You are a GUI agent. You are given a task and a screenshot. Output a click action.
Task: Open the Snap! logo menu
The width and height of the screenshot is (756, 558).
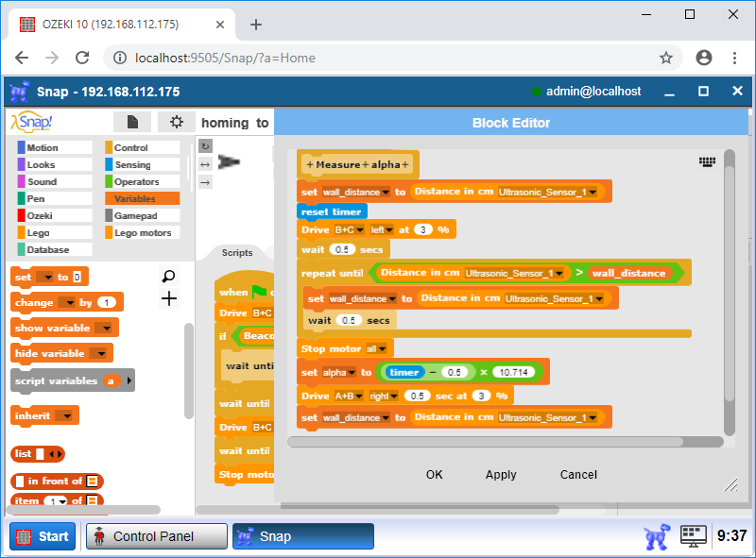[32, 122]
